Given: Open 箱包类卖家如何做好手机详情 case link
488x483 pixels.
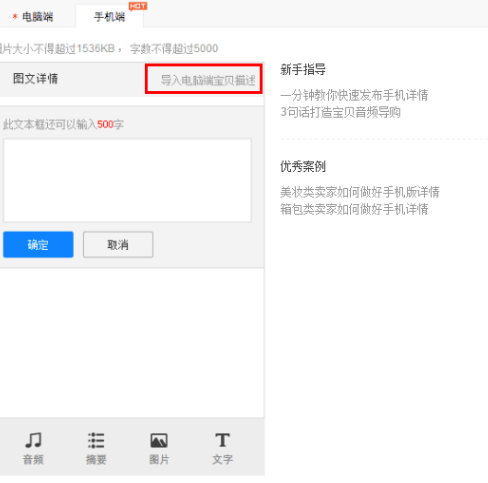Looking at the screenshot, I should point(354,209).
